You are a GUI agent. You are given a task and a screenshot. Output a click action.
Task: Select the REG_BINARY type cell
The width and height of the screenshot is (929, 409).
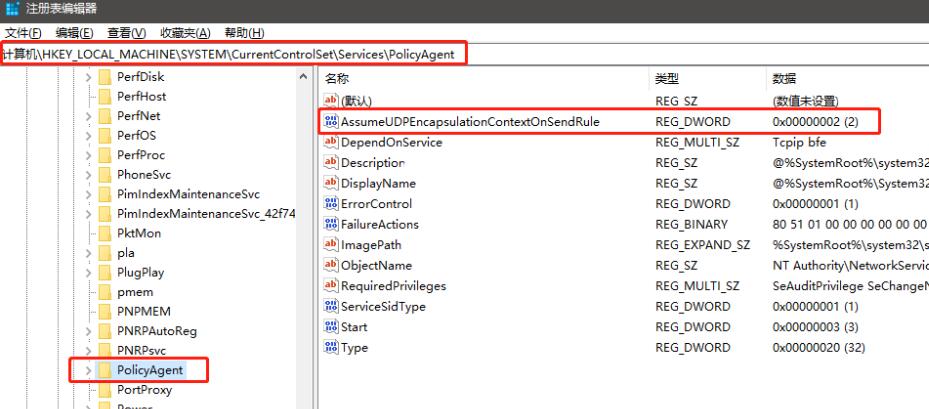pos(691,225)
